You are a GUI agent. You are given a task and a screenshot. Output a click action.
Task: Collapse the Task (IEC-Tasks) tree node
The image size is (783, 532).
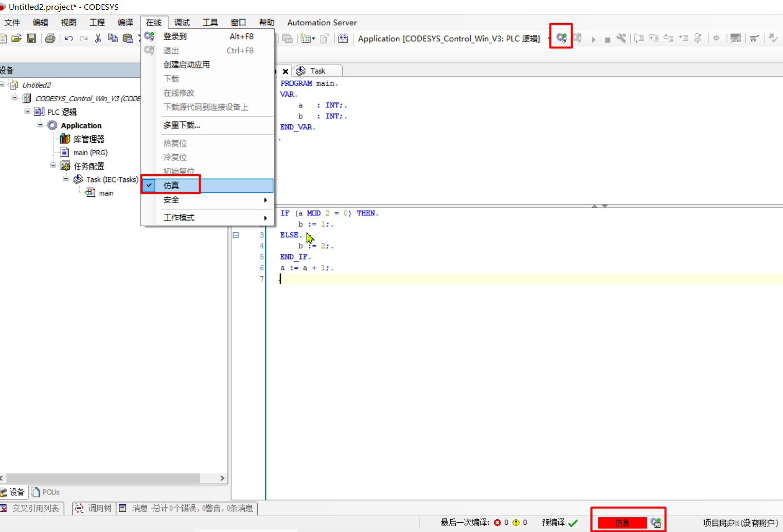pyautogui.click(x=66, y=178)
